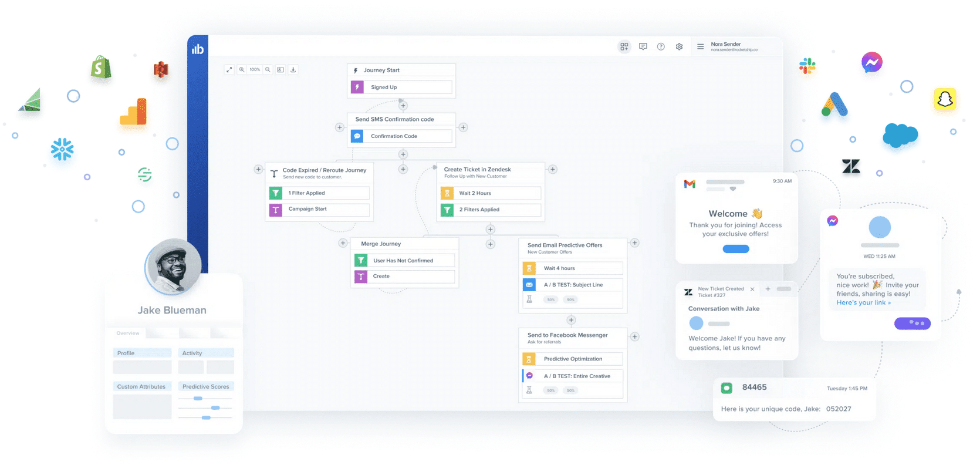Click the Slack integration icon

coord(807,66)
